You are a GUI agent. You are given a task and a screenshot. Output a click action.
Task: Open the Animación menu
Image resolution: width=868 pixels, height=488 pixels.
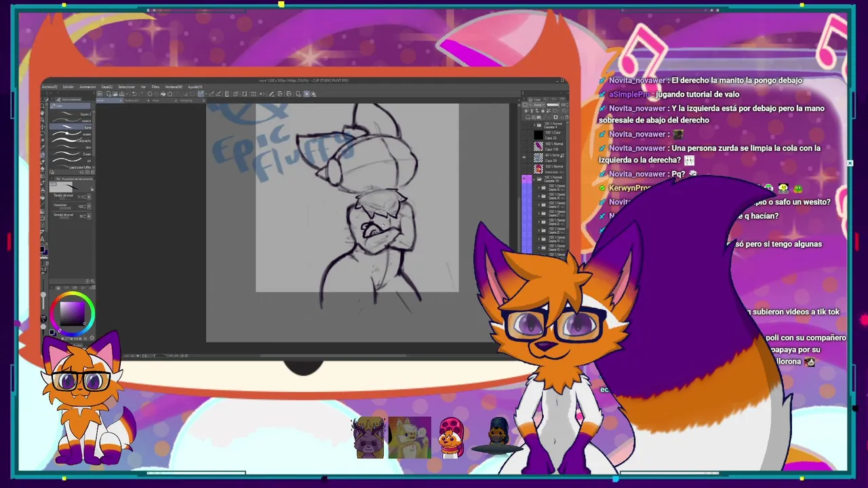click(x=87, y=87)
